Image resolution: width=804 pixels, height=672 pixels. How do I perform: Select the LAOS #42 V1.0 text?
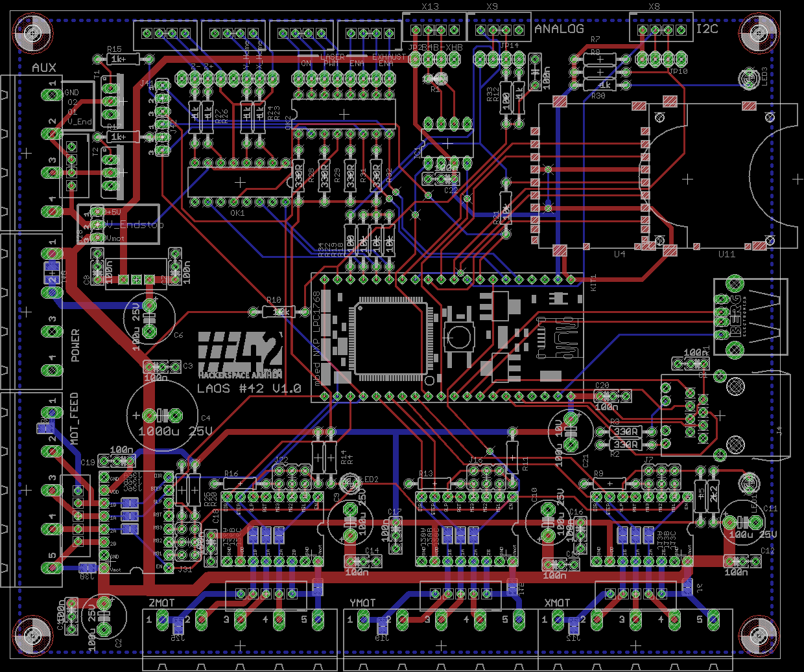249,388
